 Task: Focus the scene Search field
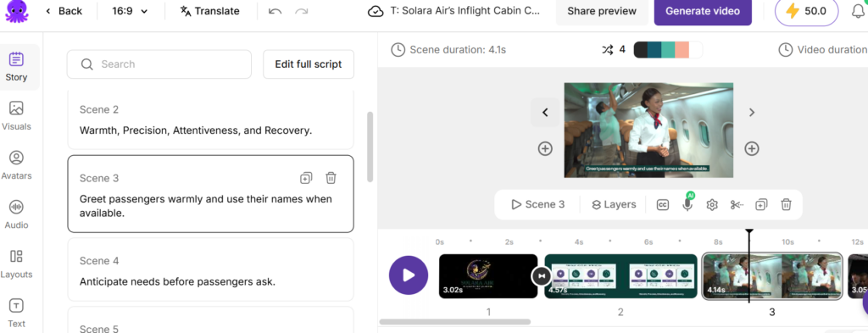pyautogui.click(x=159, y=64)
